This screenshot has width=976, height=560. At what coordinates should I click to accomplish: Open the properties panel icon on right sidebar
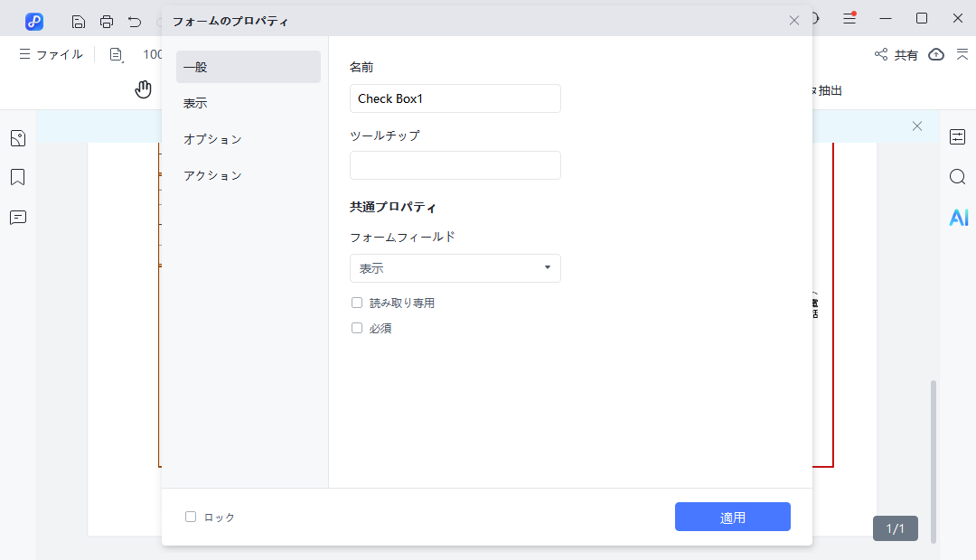957,137
